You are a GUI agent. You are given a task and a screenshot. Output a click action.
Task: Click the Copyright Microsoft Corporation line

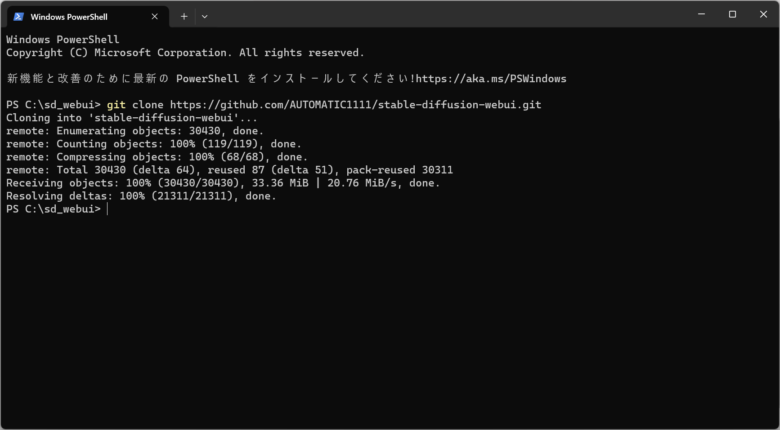(186, 53)
